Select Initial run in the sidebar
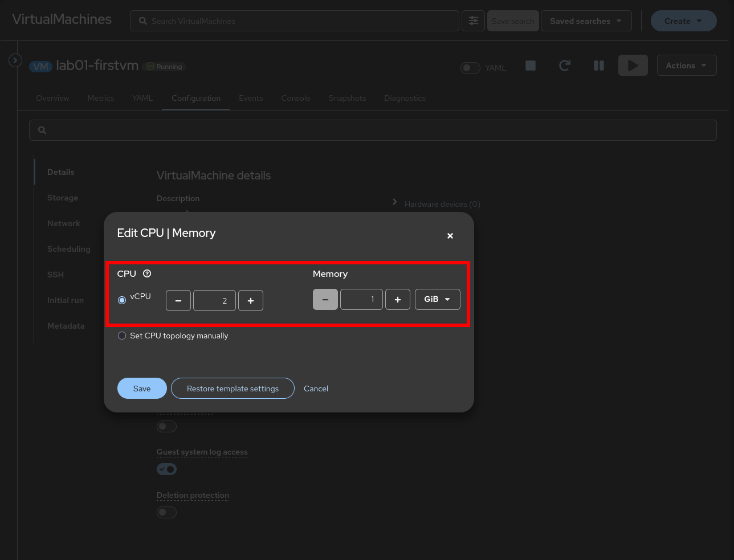This screenshot has height=560, width=734. click(66, 300)
